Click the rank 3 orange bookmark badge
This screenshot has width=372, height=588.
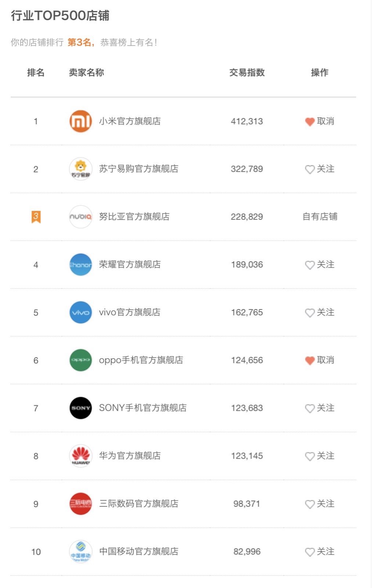(36, 217)
